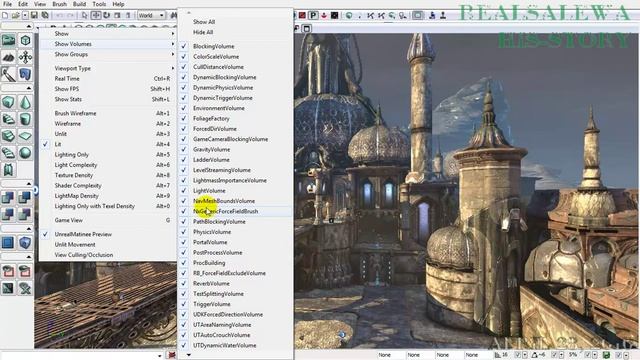Click the CSG Intersect button
The image size is (640, 360).
[x=8, y=214]
